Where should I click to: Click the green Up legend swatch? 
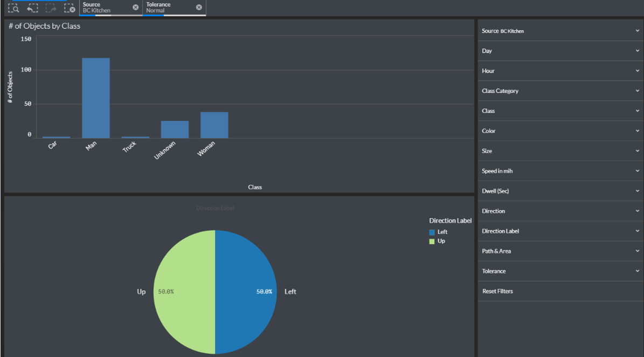(x=432, y=241)
